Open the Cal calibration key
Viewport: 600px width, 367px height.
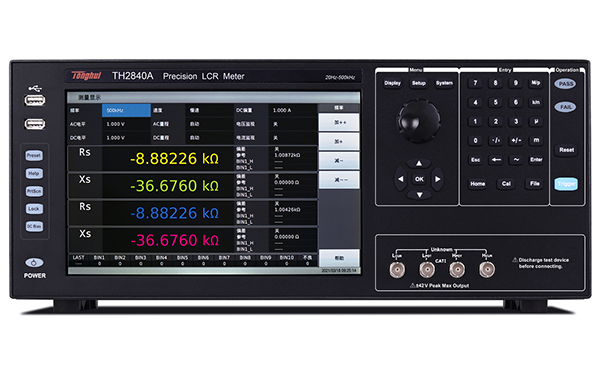tap(506, 184)
